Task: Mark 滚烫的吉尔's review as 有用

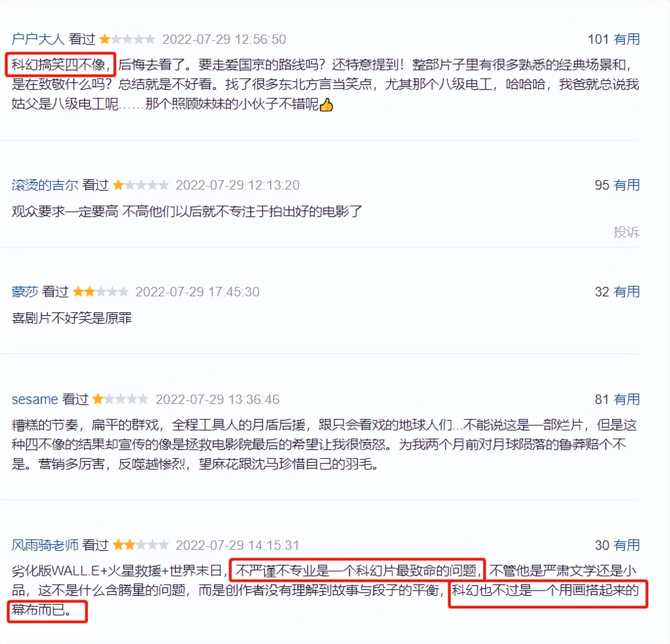Action: (x=626, y=185)
